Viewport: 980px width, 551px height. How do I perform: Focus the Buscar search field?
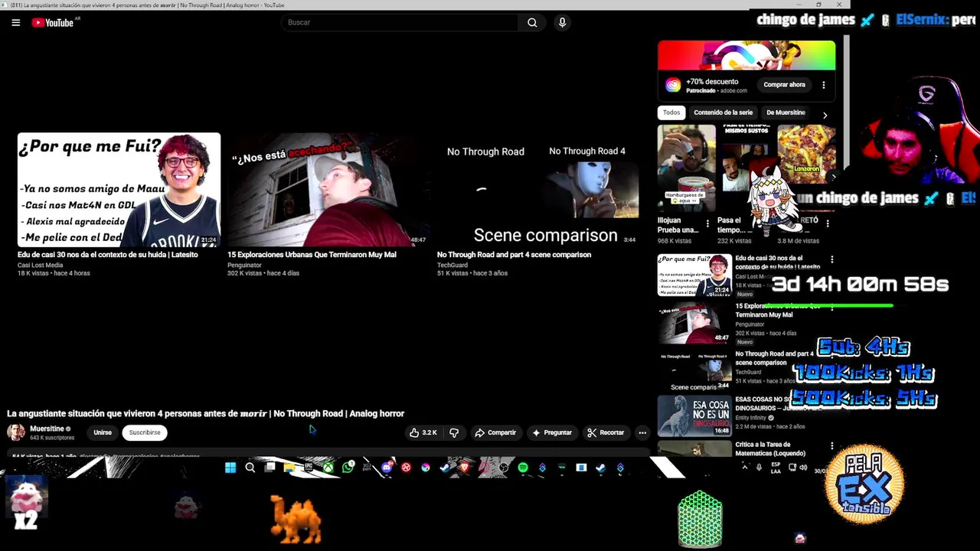click(400, 22)
